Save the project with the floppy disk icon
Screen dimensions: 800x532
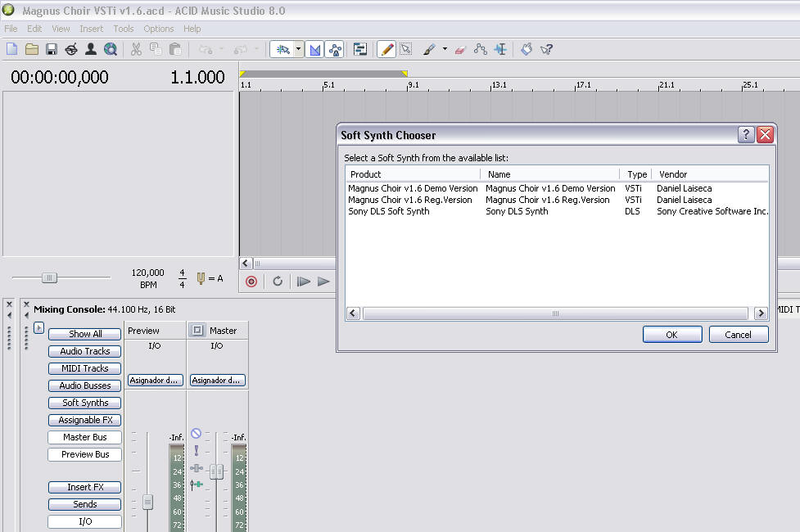[51, 49]
